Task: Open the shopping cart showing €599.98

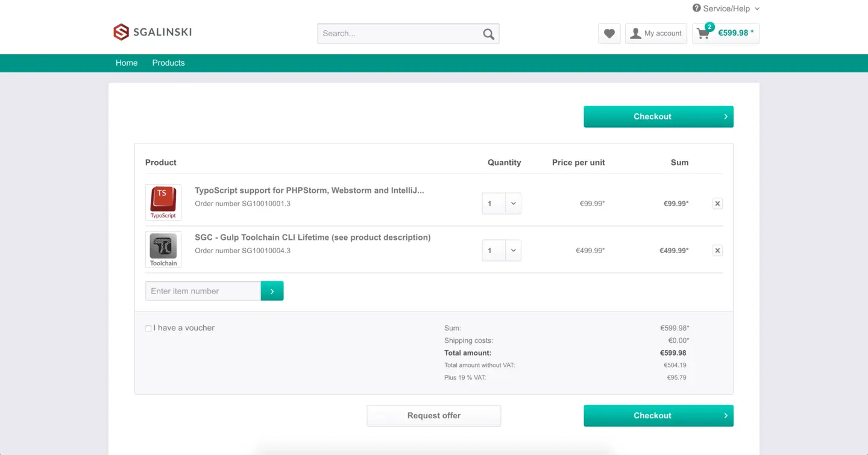Action: (726, 34)
